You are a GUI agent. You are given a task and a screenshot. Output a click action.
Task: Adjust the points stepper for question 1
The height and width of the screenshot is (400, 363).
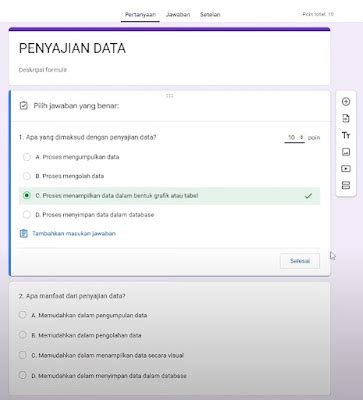pos(302,137)
